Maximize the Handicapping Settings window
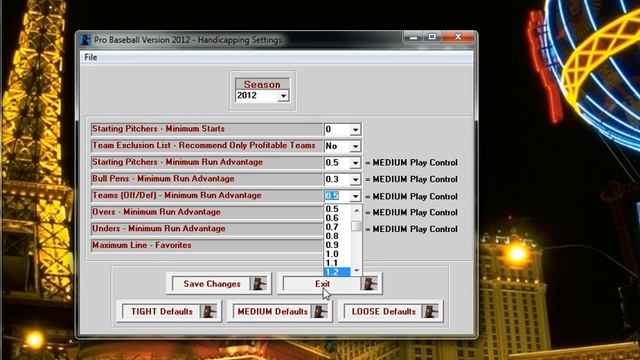This screenshot has height=360, width=640. click(432, 37)
